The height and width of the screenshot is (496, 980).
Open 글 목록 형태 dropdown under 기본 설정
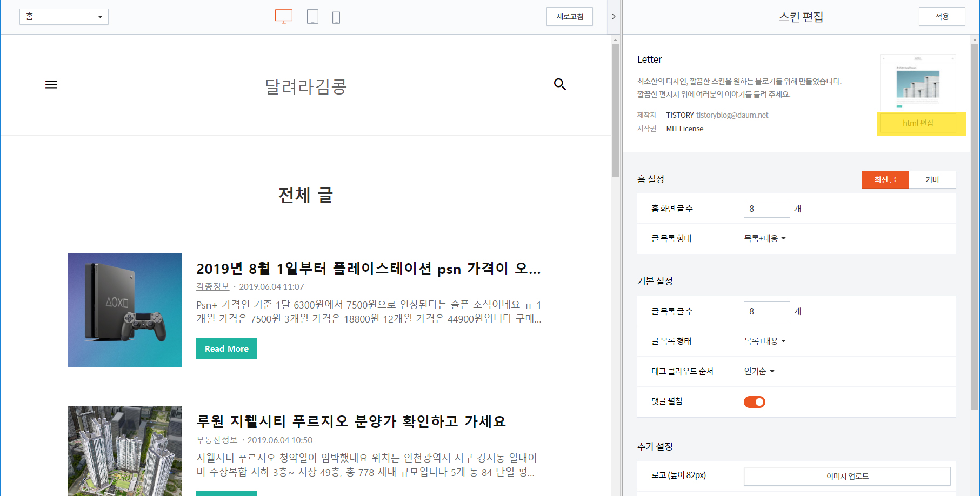765,341
